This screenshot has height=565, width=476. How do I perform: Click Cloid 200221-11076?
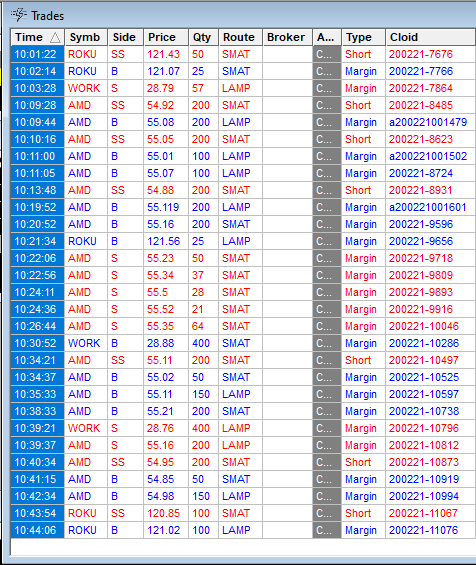click(423, 530)
